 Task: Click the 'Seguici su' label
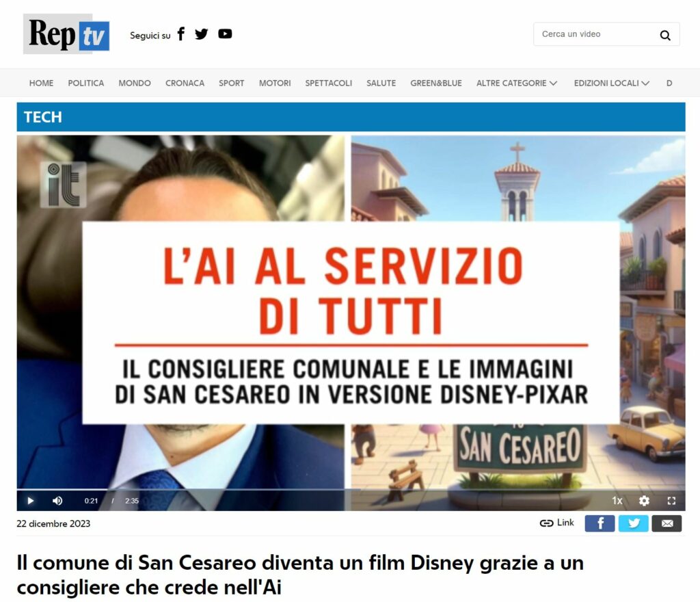(150, 36)
